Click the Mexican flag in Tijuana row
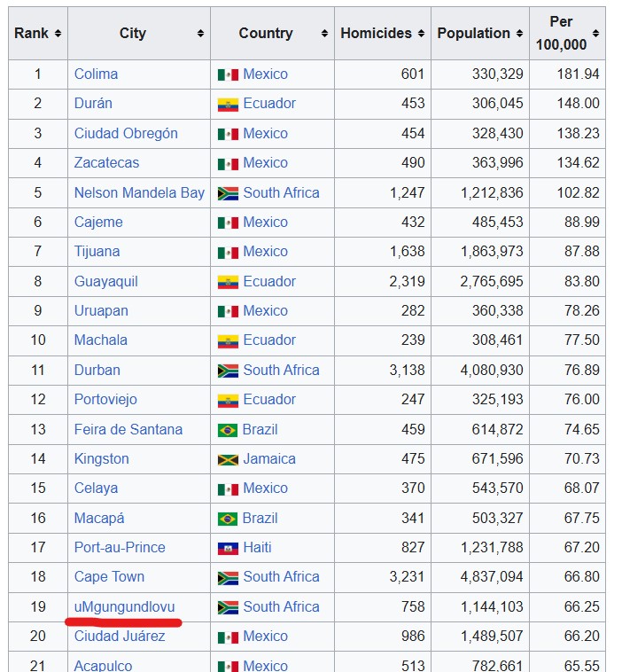 [x=228, y=253]
